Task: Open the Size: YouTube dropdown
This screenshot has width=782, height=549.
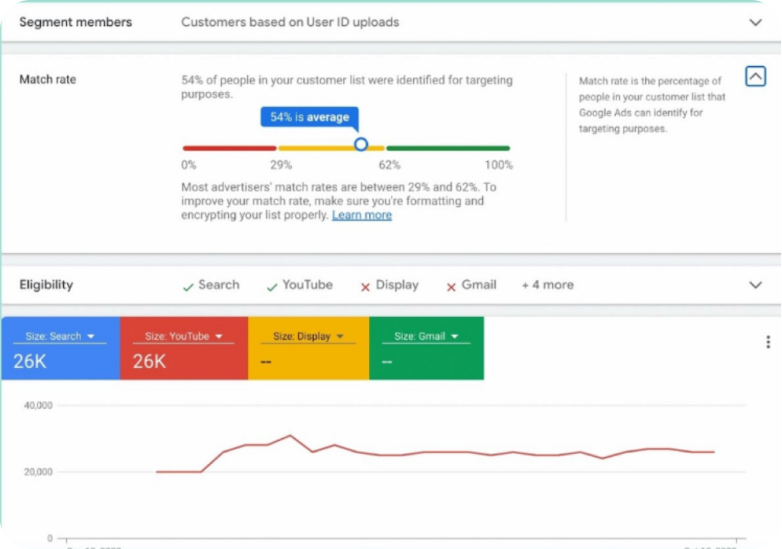Action: [184, 337]
